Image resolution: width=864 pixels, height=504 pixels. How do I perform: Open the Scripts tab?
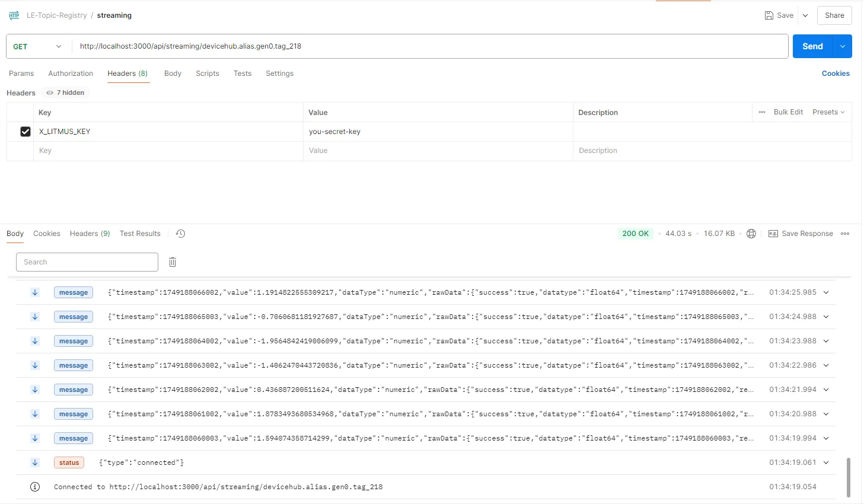click(x=208, y=74)
